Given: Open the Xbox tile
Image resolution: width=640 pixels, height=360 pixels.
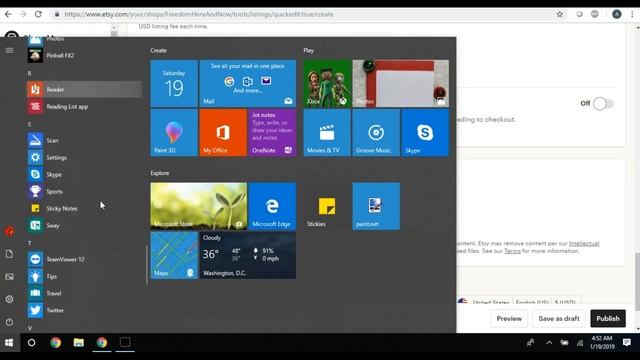Looking at the screenshot, I should [x=327, y=84].
